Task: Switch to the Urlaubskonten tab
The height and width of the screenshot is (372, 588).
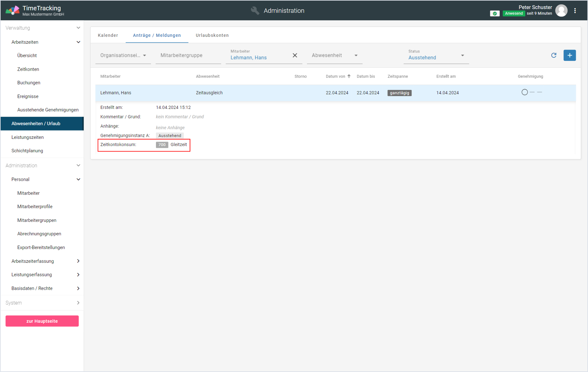Action: point(212,35)
